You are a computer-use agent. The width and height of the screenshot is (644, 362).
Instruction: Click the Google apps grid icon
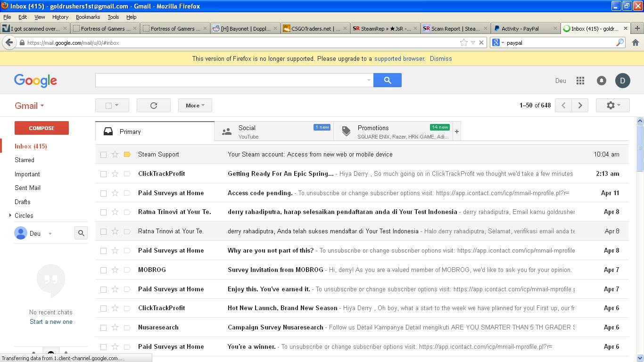tap(580, 81)
